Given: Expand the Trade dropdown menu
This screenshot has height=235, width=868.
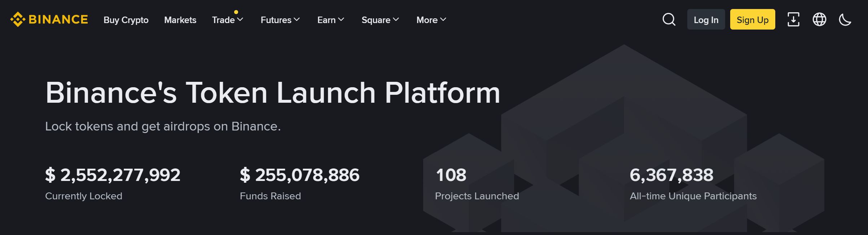Looking at the screenshot, I should [227, 20].
